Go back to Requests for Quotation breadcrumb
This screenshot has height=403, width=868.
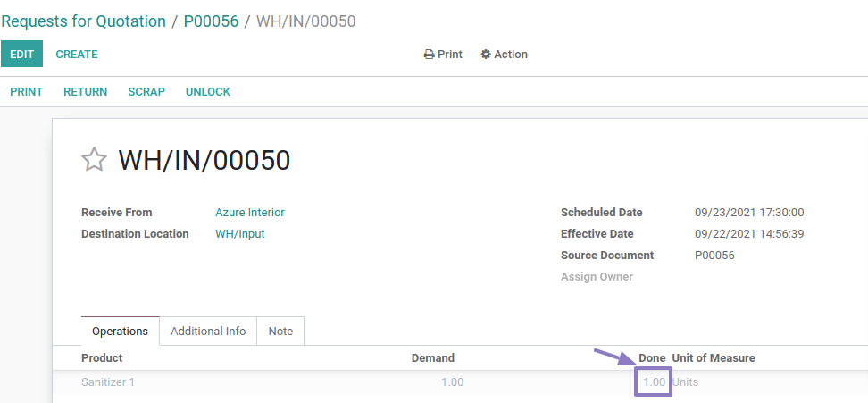[x=83, y=21]
